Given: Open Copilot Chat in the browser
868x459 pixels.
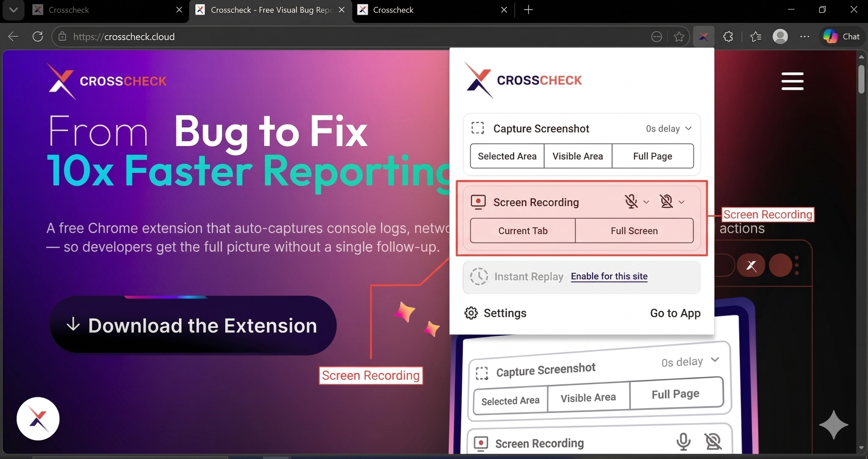Looking at the screenshot, I should coord(841,36).
